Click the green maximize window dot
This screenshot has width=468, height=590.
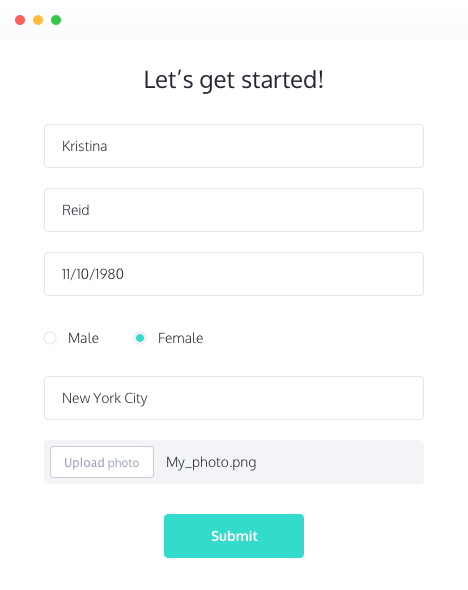(x=56, y=20)
